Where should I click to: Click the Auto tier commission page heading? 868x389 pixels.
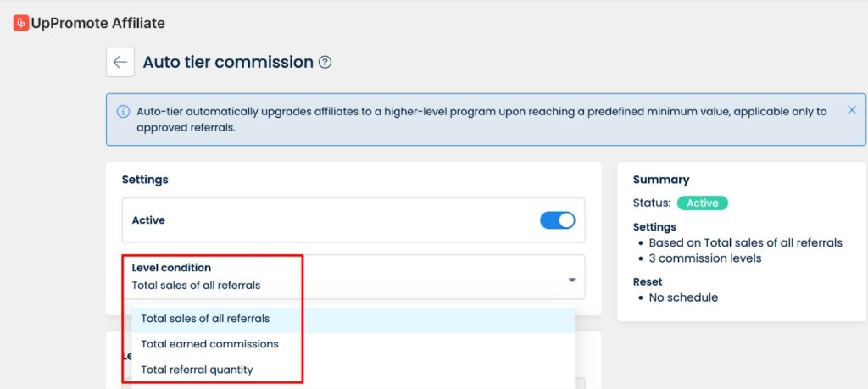pos(228,62)
